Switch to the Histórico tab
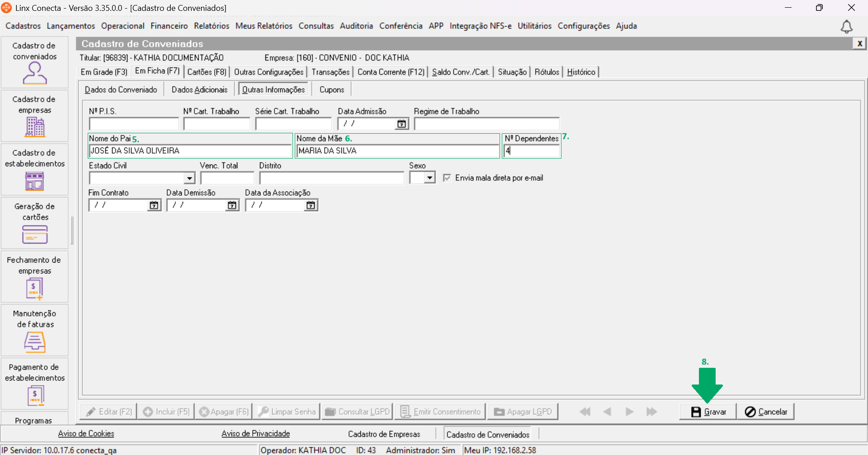This screenshot has height=455, width=868. [x=581, y=72]
